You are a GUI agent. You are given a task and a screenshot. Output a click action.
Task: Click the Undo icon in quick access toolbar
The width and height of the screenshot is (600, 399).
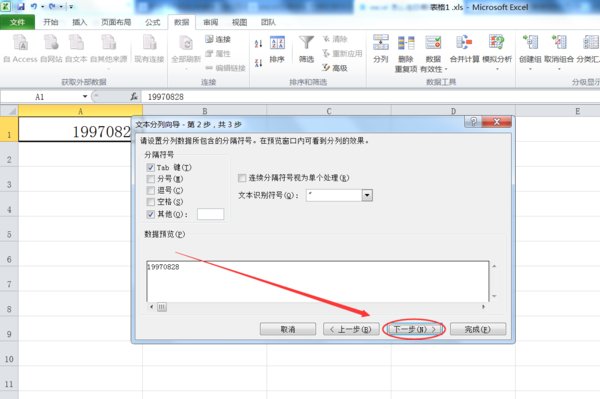(34, 7)
